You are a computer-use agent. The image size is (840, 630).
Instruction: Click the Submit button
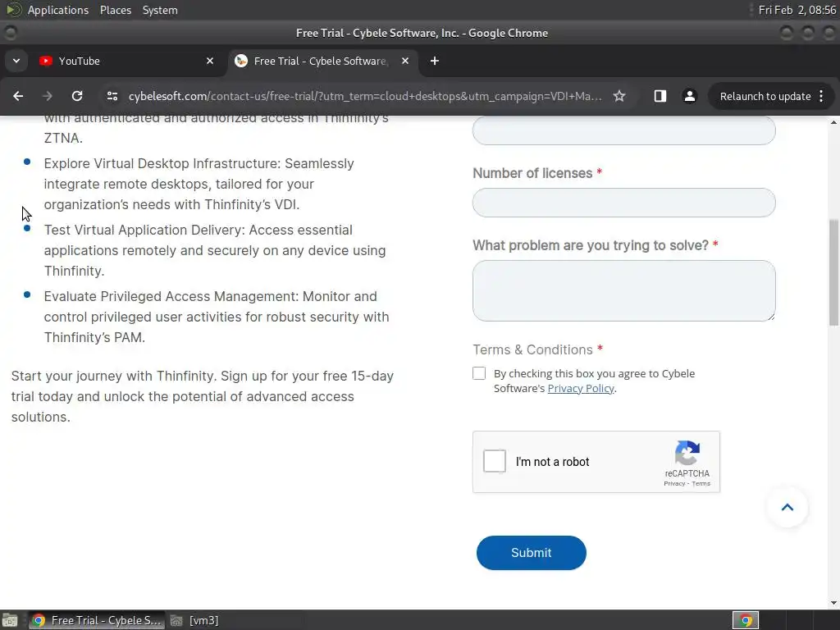click(x=531, y=553)
